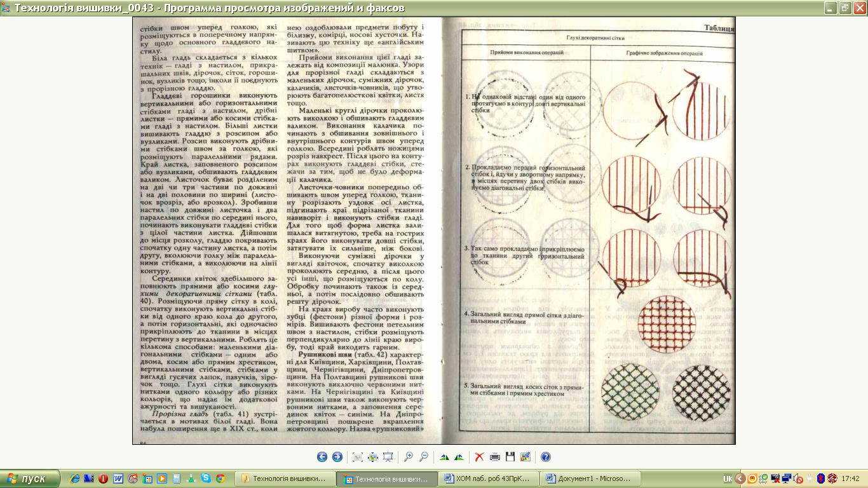Expand hidden tray icons arrow

click(740, 478)
